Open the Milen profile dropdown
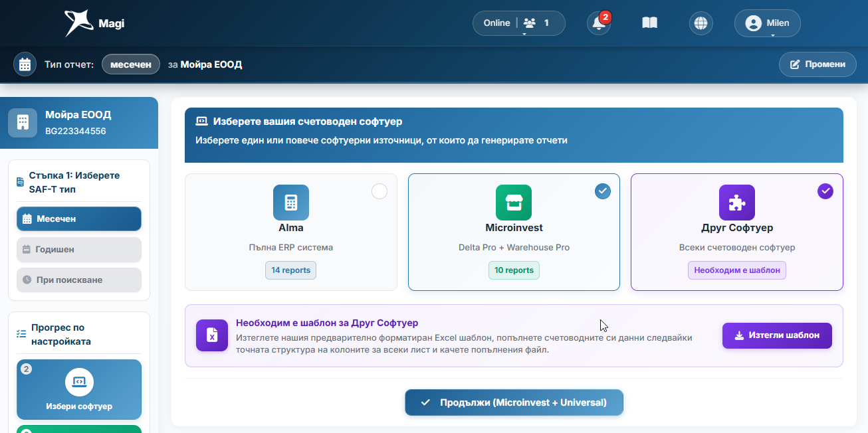The image size is (868, 433). click(x=768, y=23)
